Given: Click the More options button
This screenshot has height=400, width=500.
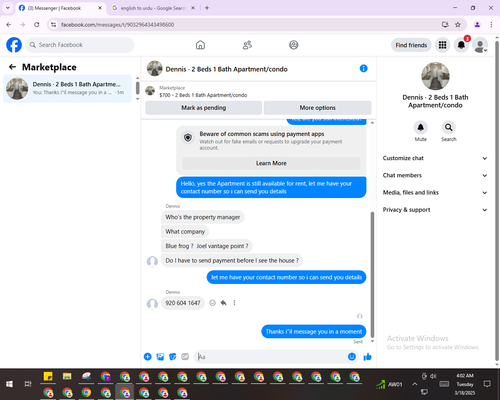Looking at the screenshot, I should tap(317, 108).
